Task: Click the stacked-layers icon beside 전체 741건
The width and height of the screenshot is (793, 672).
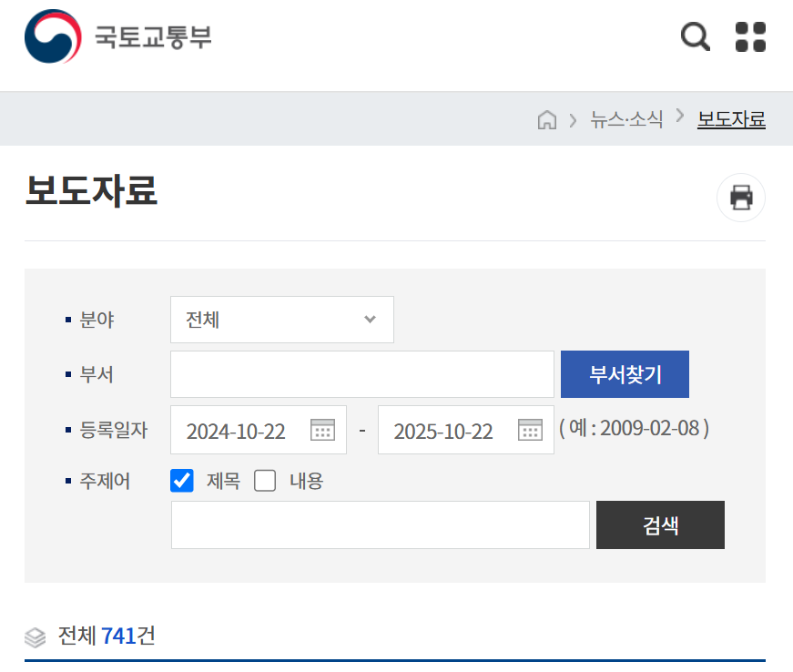Action: (x=34, y=636)
